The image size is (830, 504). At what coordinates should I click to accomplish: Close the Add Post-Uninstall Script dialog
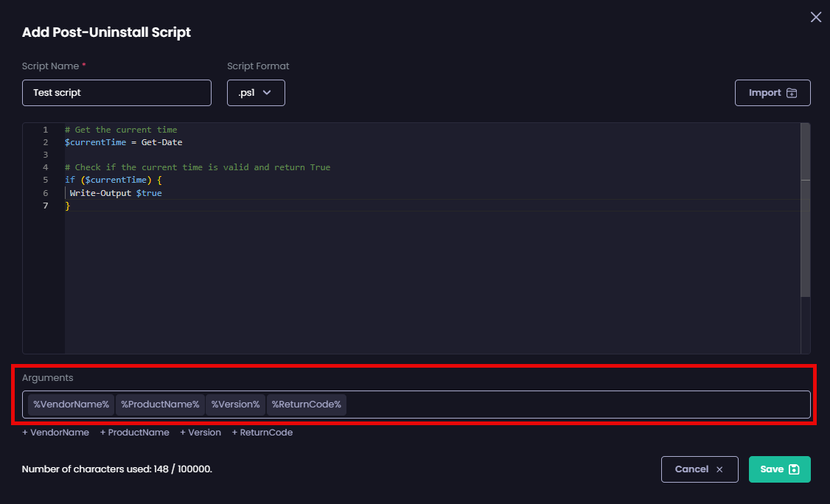click(815, 16)
